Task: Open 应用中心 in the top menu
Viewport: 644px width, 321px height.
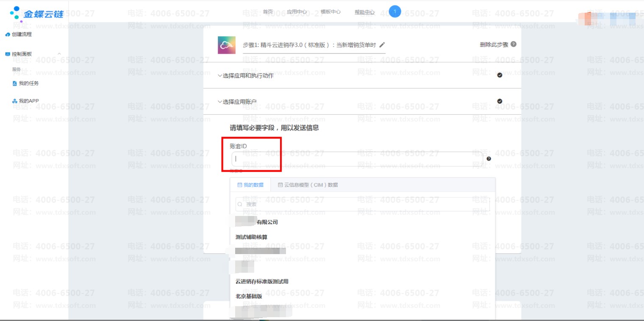Action: pyautogui.click(x=297, y=12)
